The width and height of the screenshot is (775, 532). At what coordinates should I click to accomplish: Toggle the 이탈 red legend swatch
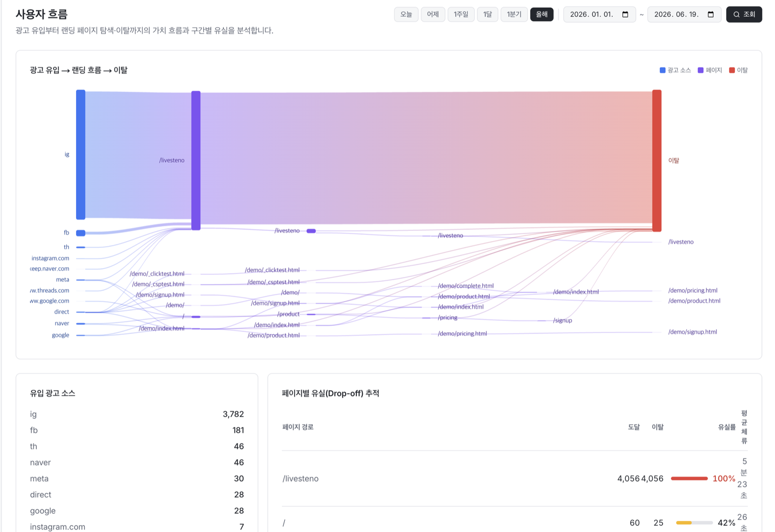click(732, 70)
